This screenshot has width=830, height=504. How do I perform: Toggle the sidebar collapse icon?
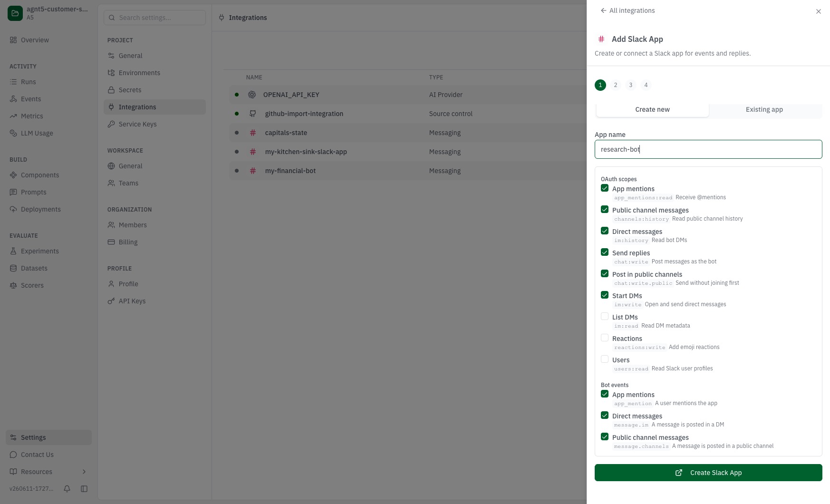84,489
